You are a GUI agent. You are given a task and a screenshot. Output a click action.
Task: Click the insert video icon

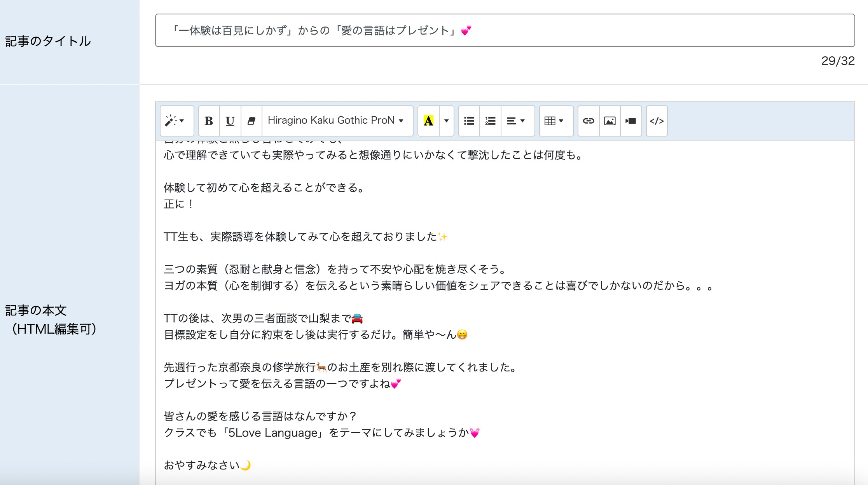pyautogui.click(x=631, y=121)
